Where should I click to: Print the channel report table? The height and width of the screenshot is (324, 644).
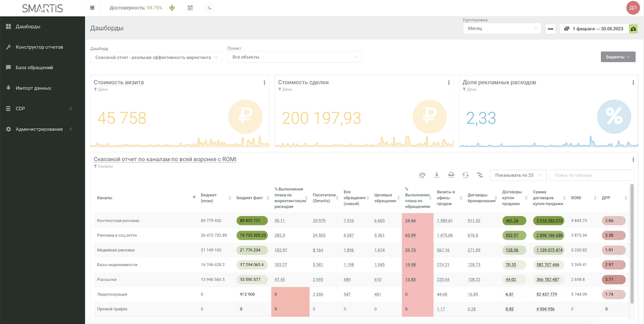[451, 175]
